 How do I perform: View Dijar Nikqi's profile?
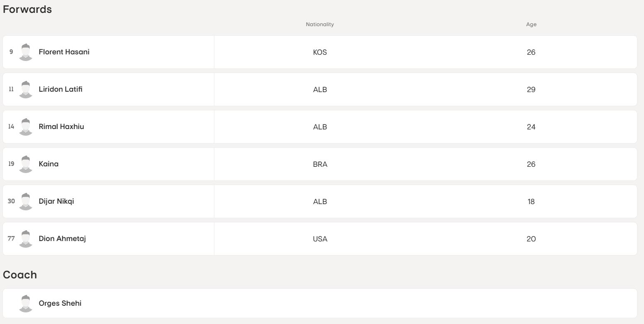tap(56, 201)
